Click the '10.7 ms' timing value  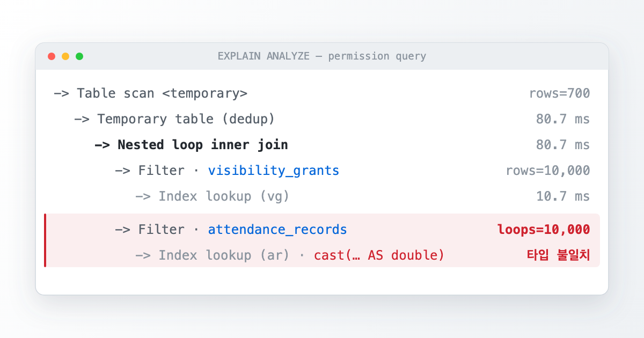(563, 196)
